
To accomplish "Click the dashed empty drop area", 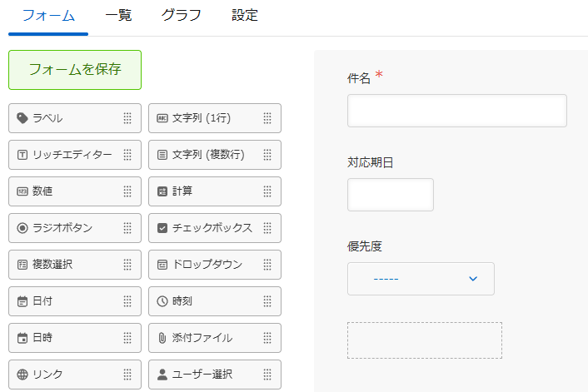I will click(x=425, y=340).
